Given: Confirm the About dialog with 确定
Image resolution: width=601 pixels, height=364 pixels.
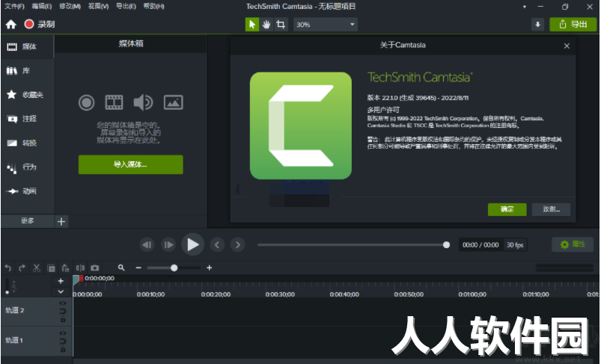Looking at the screenshot, I should 507,209.
